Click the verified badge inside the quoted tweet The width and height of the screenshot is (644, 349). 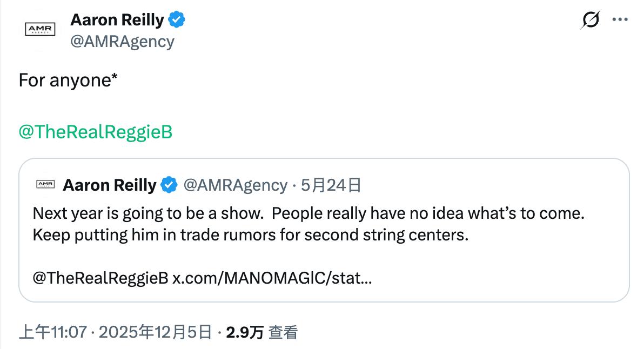168,185
